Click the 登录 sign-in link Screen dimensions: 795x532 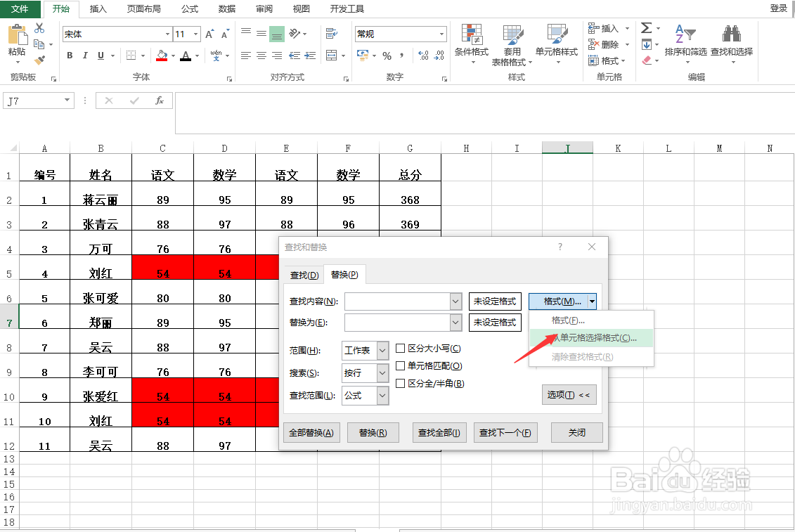coord(778,8)
